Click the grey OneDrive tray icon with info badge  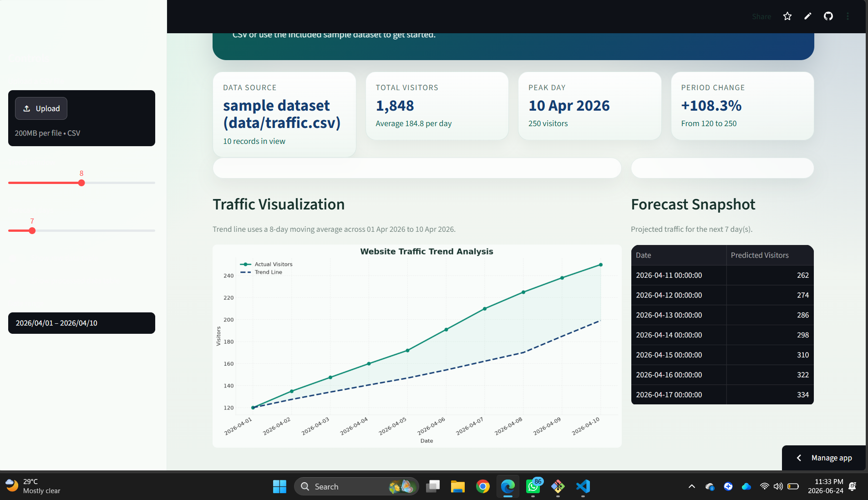710,487
